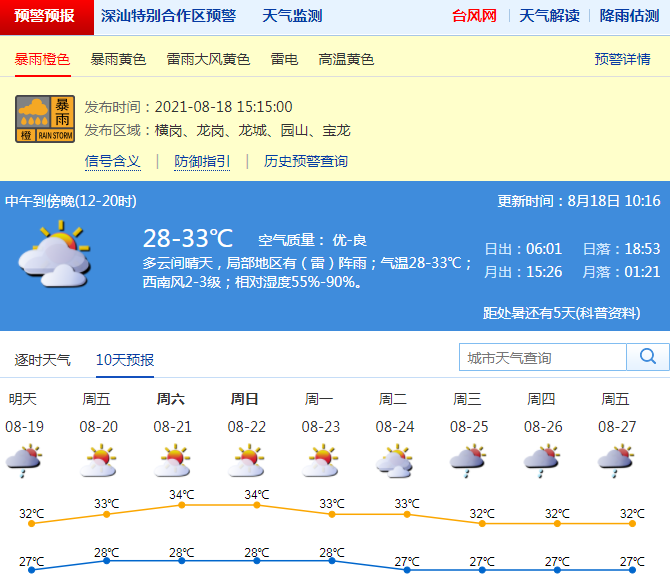The image size is (670, 582).
Task: Select the 高温黄色 warning tab
Action: point(346,59)
